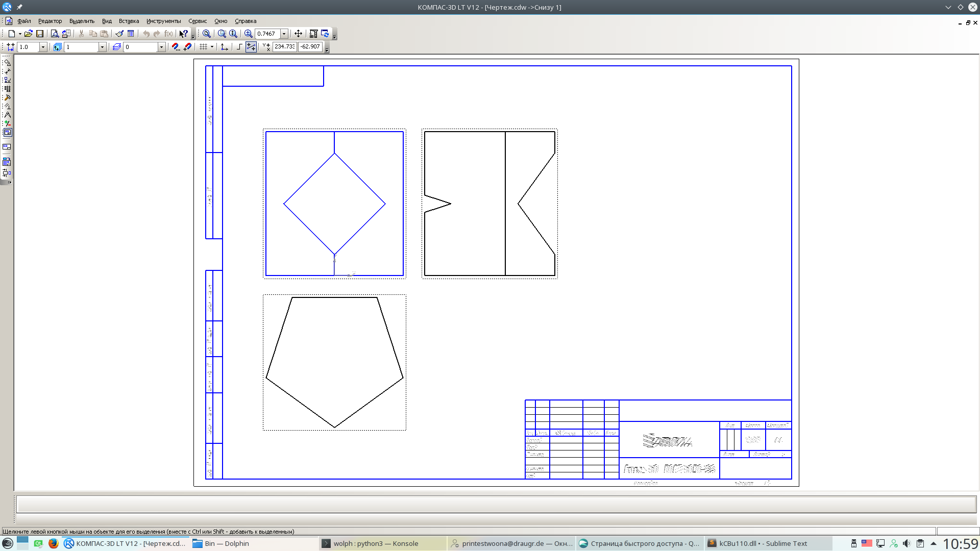Save the drawing with the floppy icon
980x551 pixels.
pyautogui.click(x=40, y=34)
